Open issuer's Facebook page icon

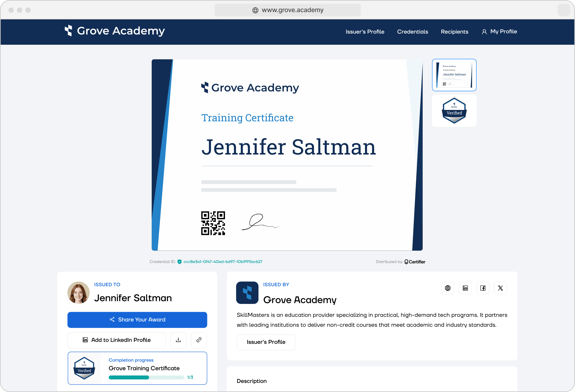point(483,288)
